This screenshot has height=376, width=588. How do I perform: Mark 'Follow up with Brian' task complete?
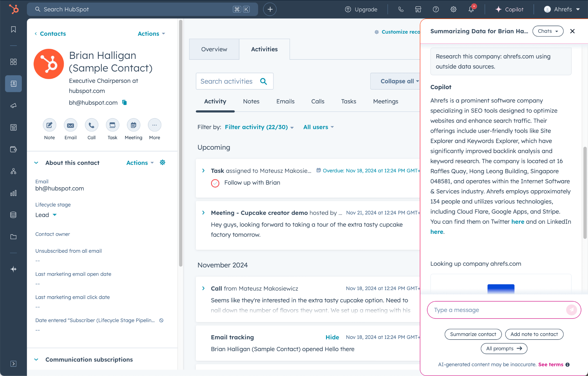pos(215,183)
